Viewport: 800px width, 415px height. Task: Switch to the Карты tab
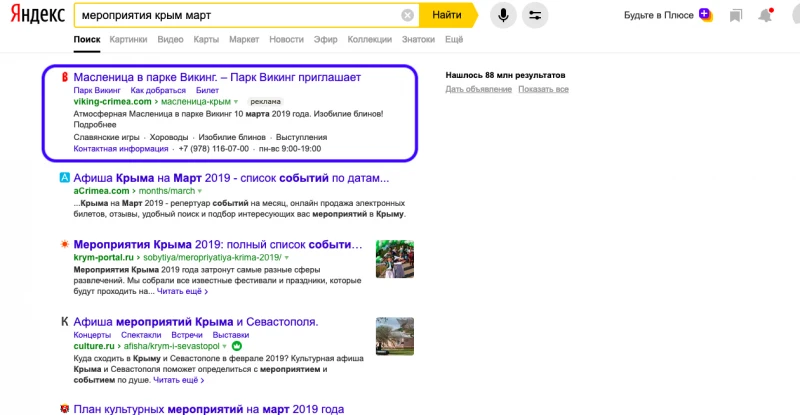click(x=206, y=39)
